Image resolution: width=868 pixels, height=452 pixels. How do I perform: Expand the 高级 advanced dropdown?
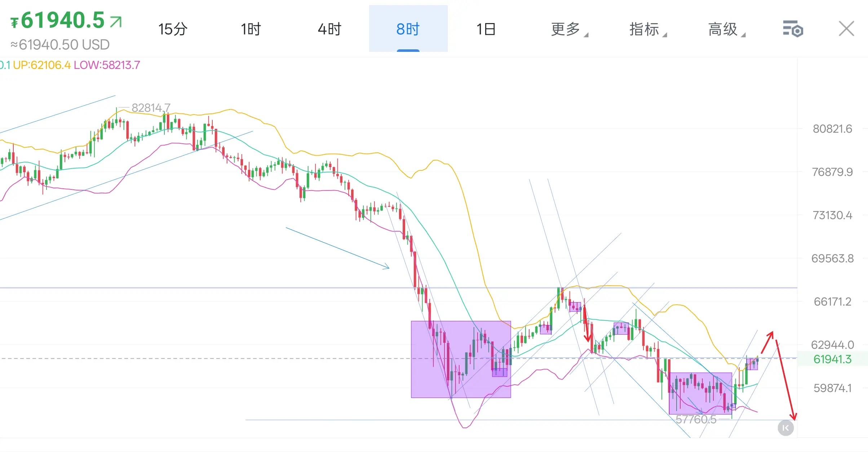click(x=726, y=29)
